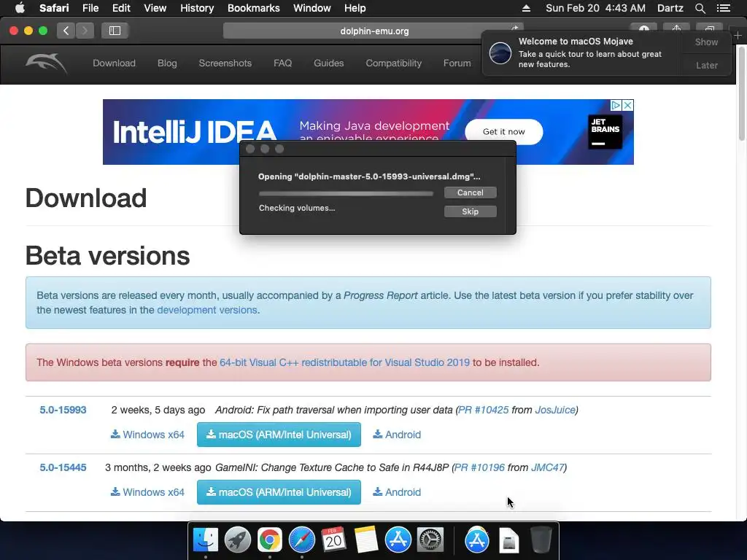Click Get it now in ad
This screenshot has width=747, height=560.
click(x=503, y=131)
